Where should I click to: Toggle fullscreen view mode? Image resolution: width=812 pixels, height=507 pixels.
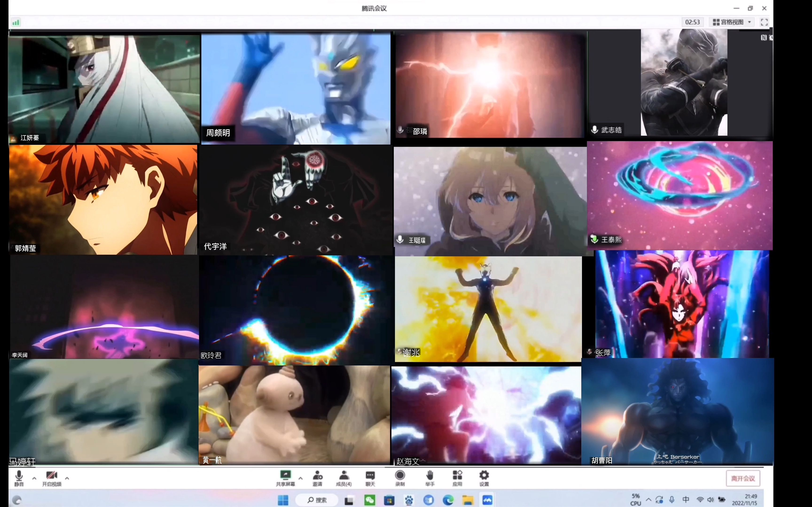pos(765,22)
